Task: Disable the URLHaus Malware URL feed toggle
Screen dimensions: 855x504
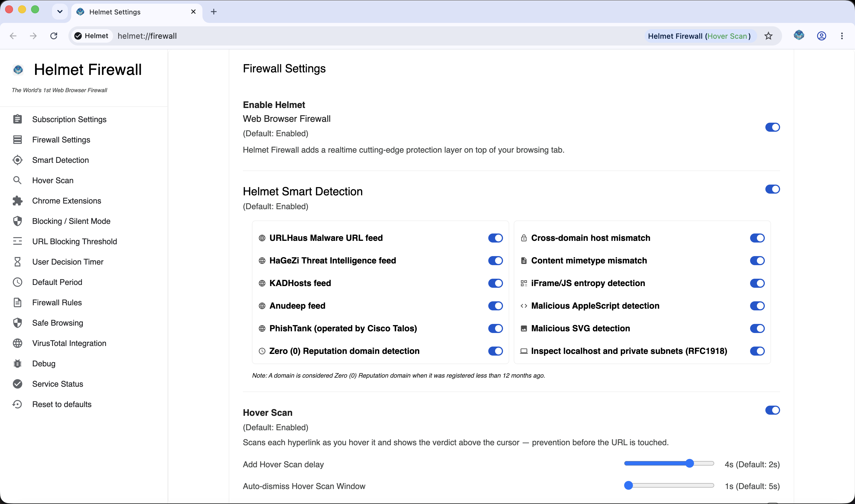Action: (496, 238)
